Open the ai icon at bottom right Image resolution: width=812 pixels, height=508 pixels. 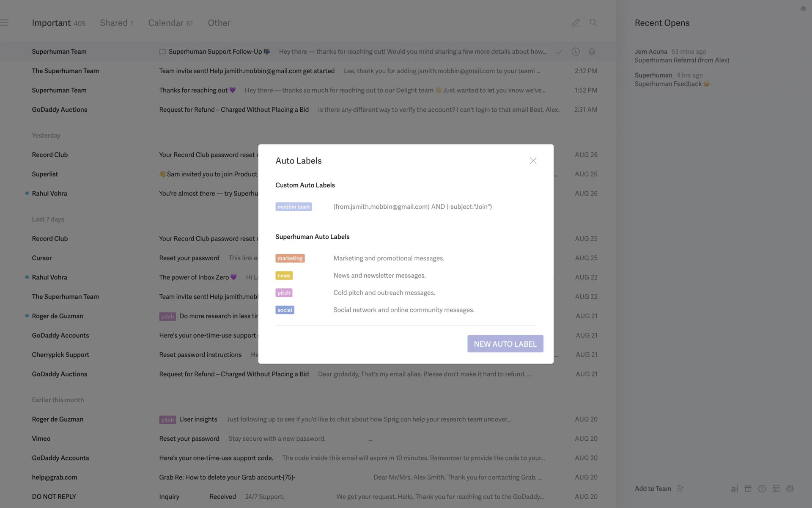tap(735, 489)
